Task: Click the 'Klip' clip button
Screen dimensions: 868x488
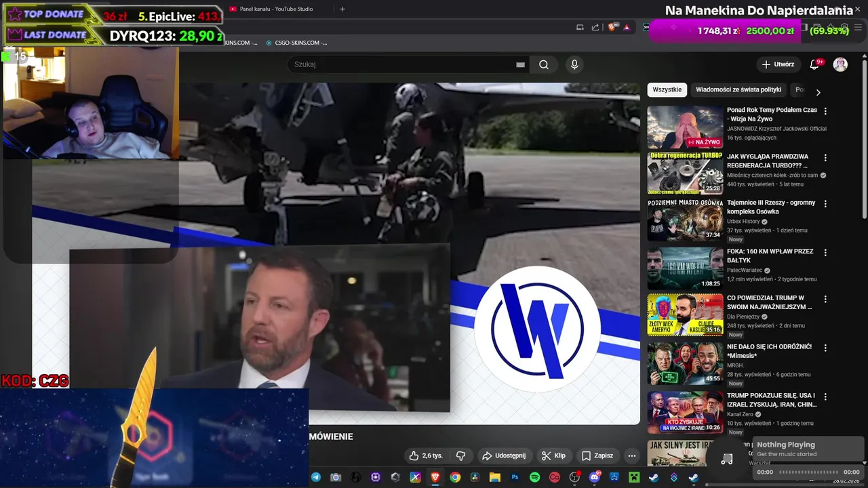Action: [x=553, y=455]
